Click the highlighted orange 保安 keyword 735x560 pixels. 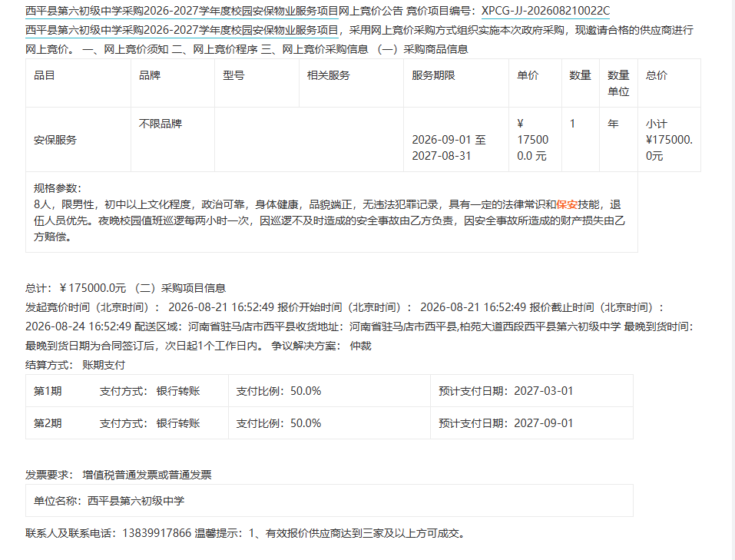tap(567, 204)
